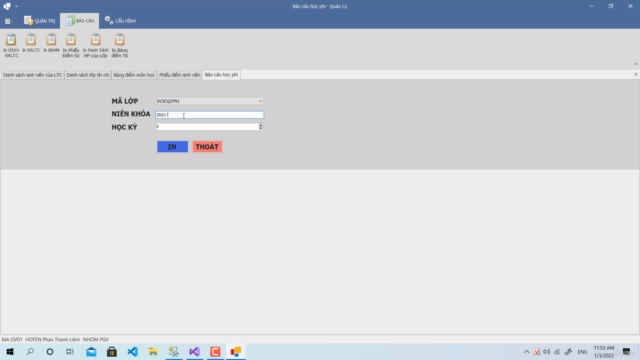The height and width of the screenshot is (360, 640).
Task: Click the app icon in the title bar
Action: tap(7, 6)
